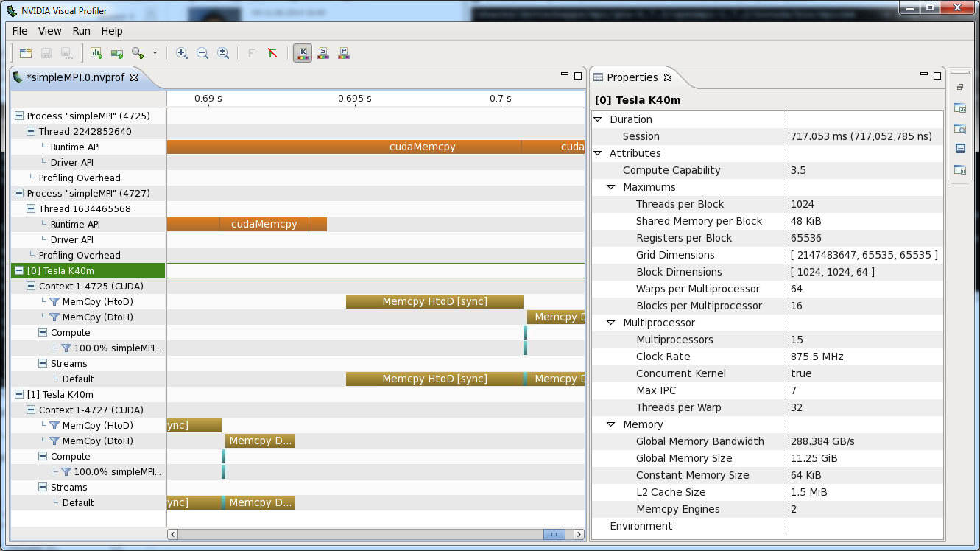980x551 pixels.
Task: Toggle the K kernel color mode button
Action: point(303,53)
